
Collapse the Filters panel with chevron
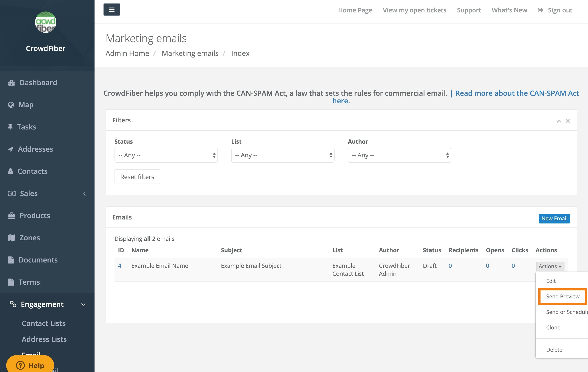coord(559,121)
